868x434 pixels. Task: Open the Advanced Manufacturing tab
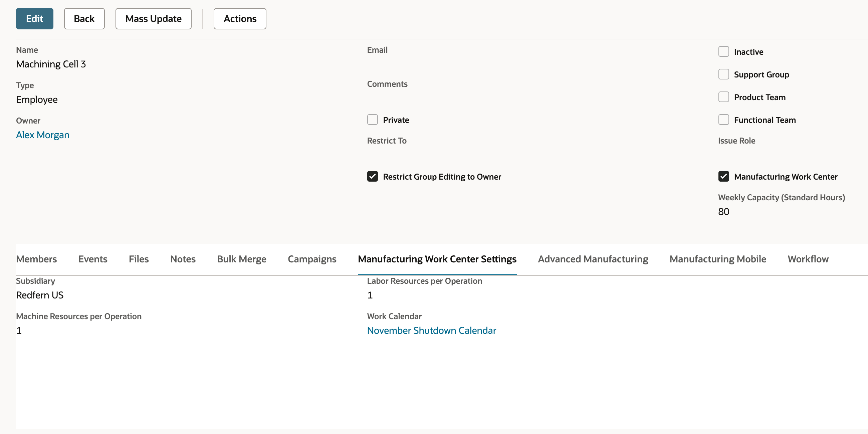pyautogui.click(x=593, y=259)
